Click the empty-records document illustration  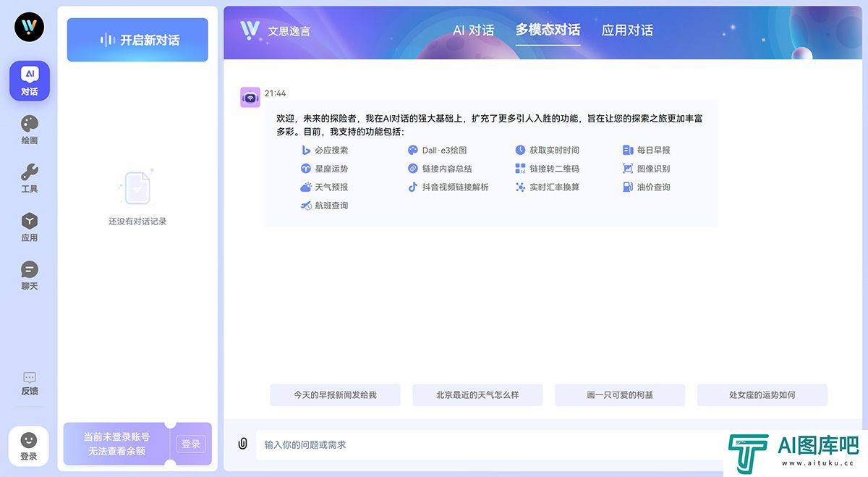[137, 187]
